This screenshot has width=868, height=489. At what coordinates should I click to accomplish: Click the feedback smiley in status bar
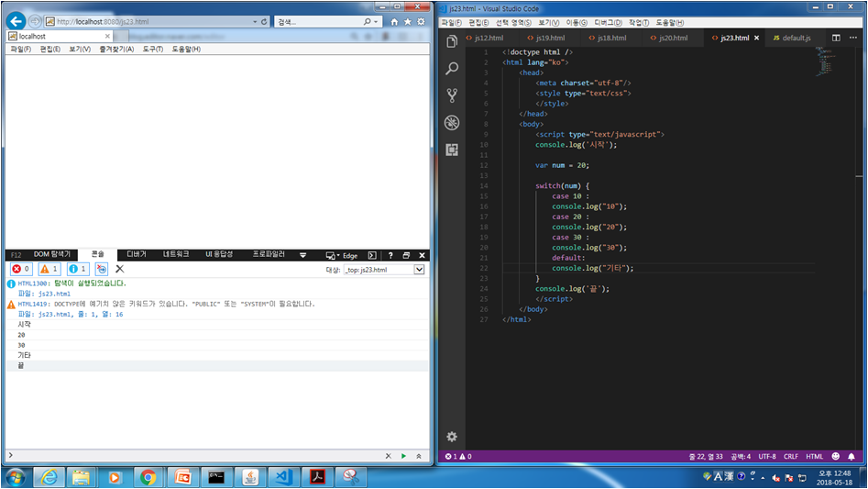pyautogui.click(x=835, y=456)
